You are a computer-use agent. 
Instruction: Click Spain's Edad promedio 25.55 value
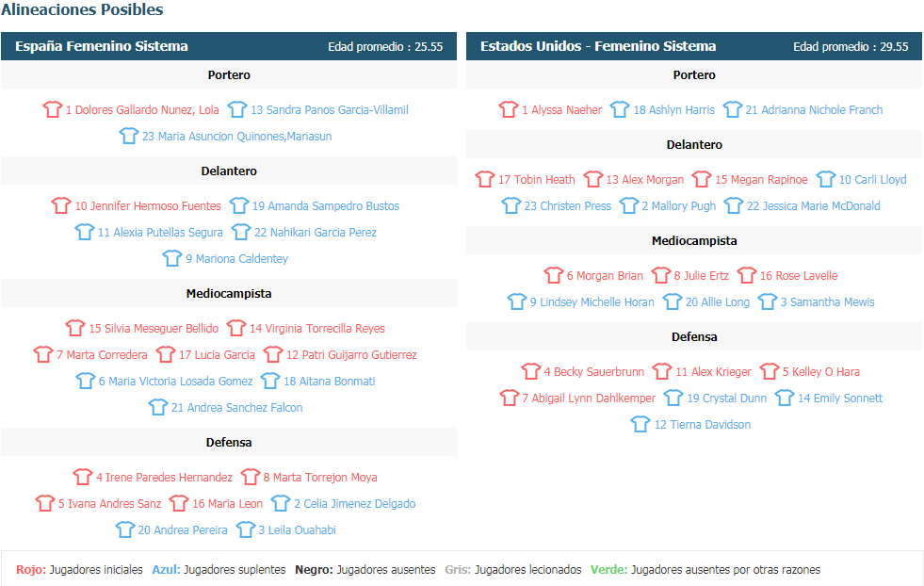pyautogui.click(x=385, y=46)
